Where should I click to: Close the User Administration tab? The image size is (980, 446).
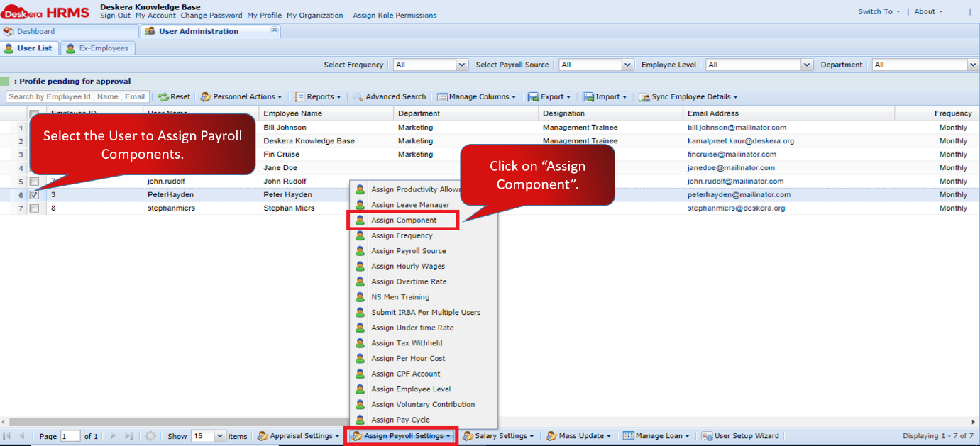click(275, 30)
